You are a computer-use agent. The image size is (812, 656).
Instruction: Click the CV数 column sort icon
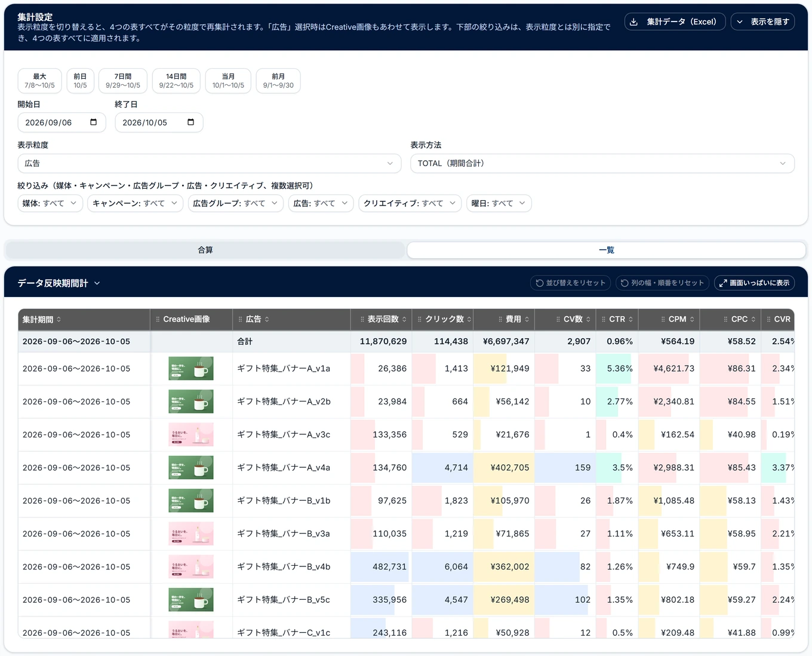588,320
